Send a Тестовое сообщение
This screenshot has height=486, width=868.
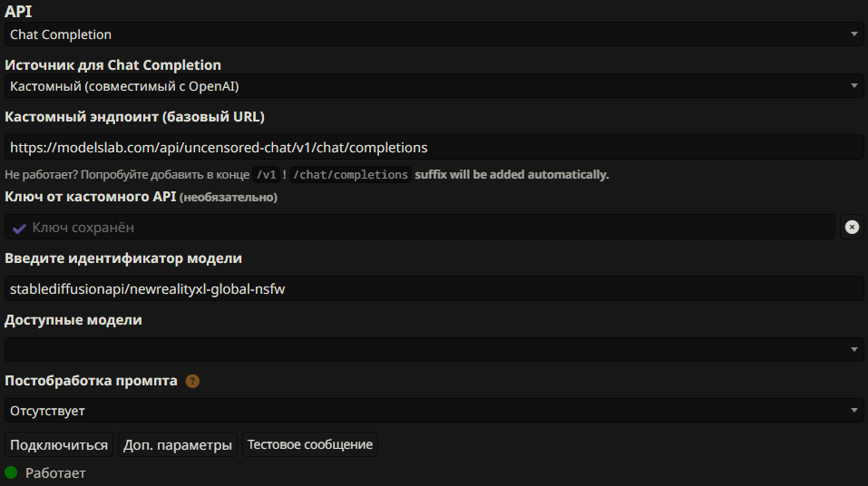tap(310, 444)
